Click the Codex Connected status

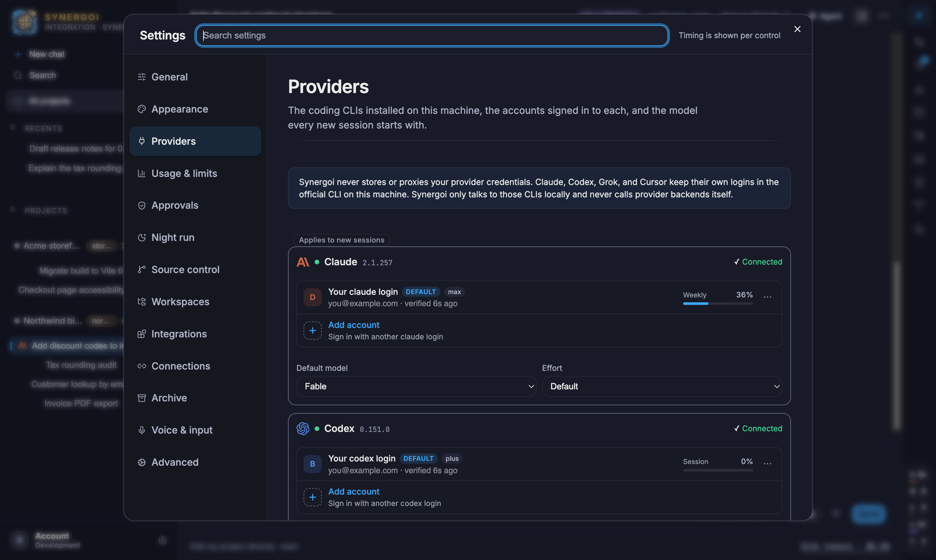pyautogui.click(x=758, y=428)
